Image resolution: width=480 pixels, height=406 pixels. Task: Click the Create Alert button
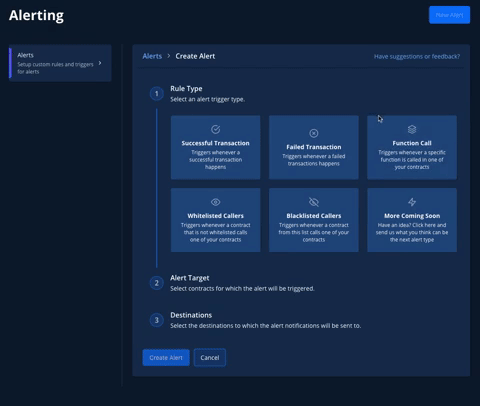[166, 358]
